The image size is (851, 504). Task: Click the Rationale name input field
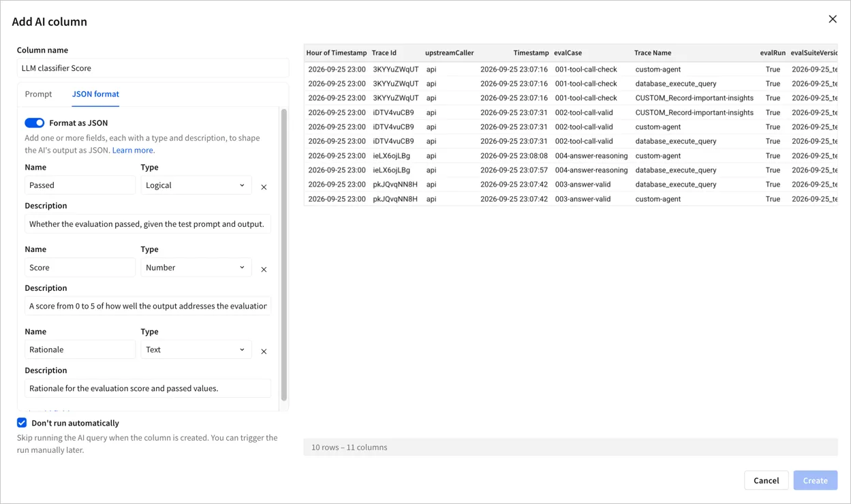pyautogui.click(x=80, y=349)
